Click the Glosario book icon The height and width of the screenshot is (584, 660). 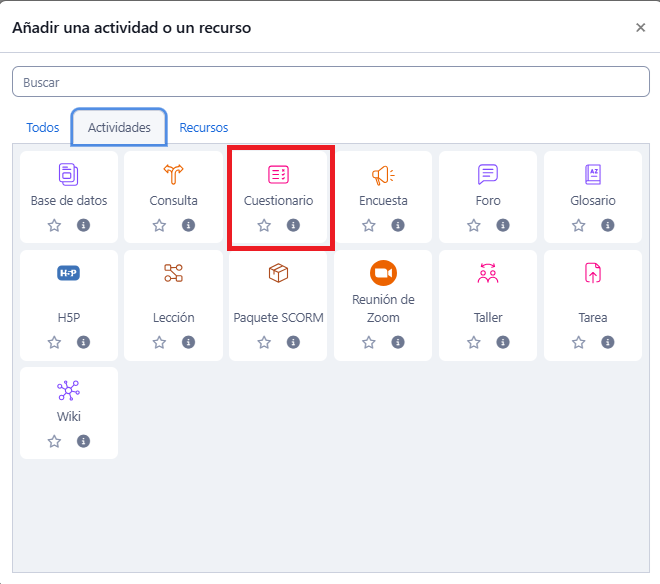coord(593,175)
